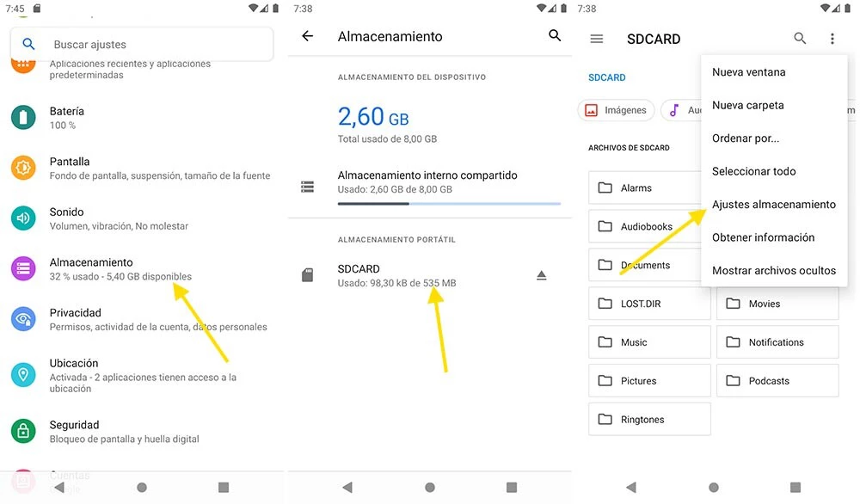The width and height of the screenshot is (860, 504).
Task: Select Ajustes almacenamiento menu entry
Action: coord(773,205)
